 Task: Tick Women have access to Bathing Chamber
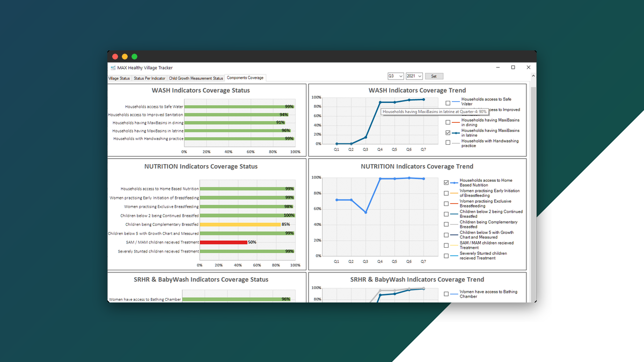tap(447, 294)
